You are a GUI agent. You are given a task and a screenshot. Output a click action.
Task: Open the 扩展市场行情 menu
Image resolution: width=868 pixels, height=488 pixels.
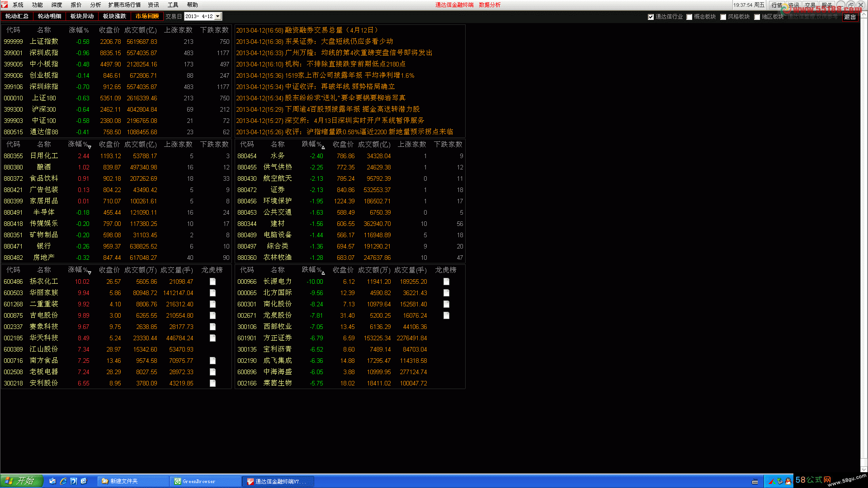pyautogui.click(x=124, y=5)
